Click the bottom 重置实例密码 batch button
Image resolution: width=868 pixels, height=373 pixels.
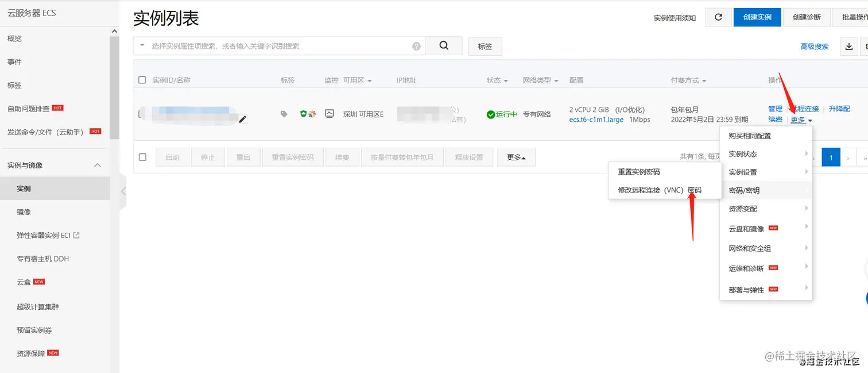293,157
